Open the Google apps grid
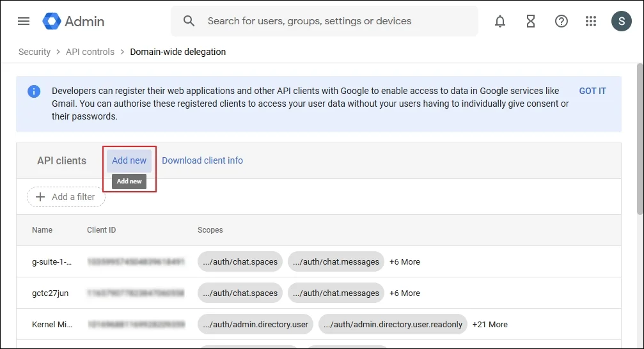Image resolution: width=644 pixels, height=349 pixels. click(591, 21)
